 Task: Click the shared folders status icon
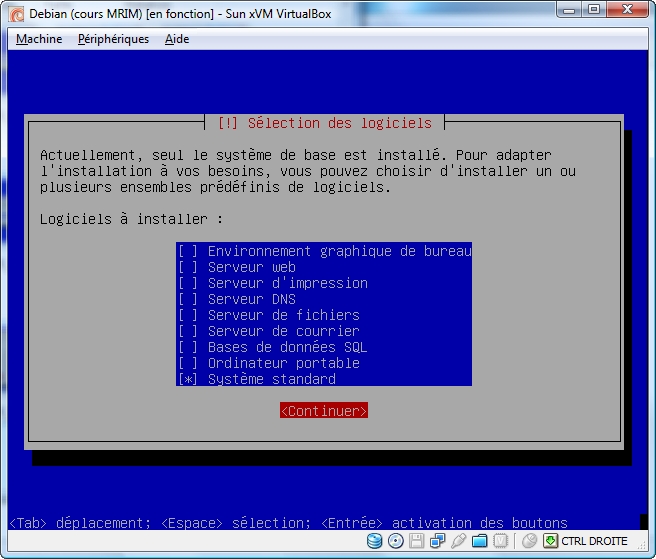[x=479, y=541]
